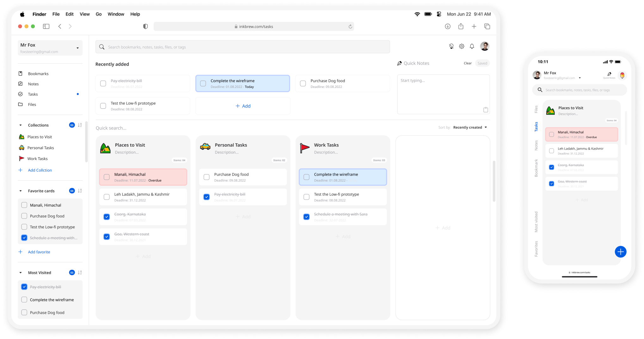Collapse the Collections section
This screenshot has width=644, height=339.
[x=21, y=125]
